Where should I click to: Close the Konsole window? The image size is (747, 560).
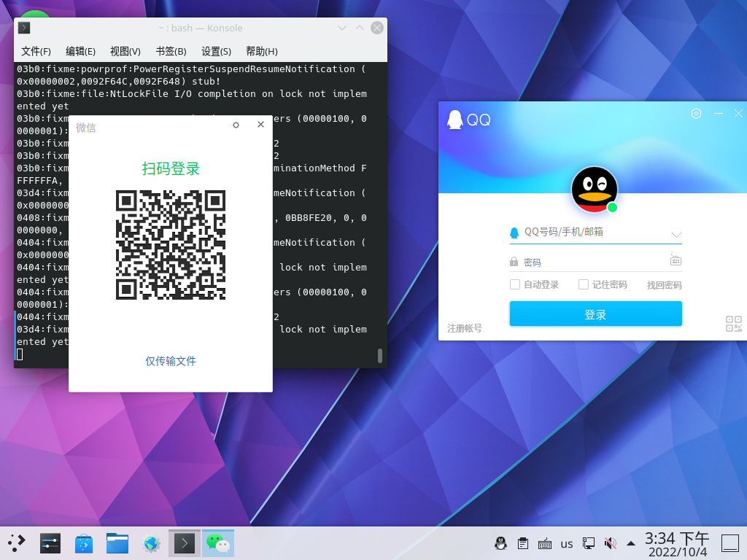point(377,28)
